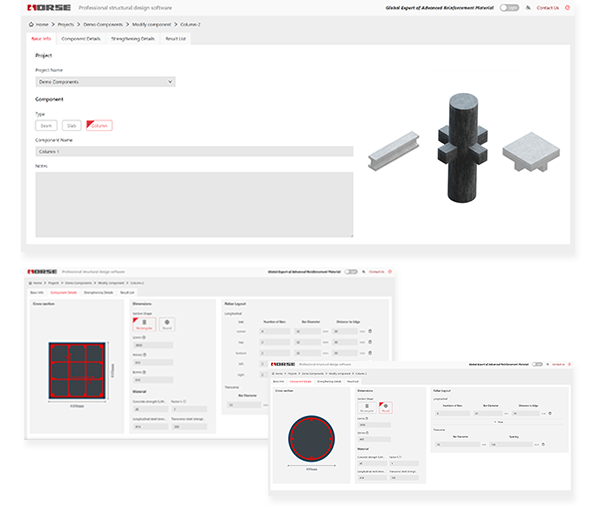Select the Column component type

pyautogui.click(x=99, y=125)
